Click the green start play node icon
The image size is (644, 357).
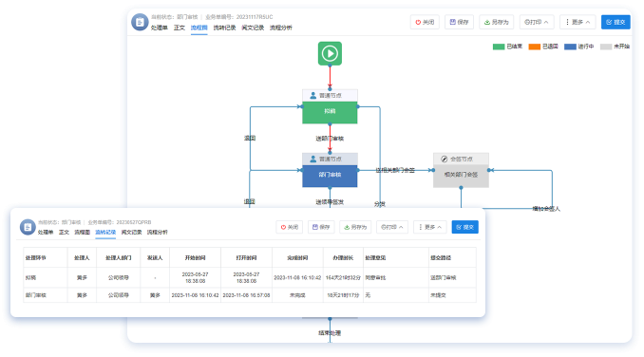point(330,53)
